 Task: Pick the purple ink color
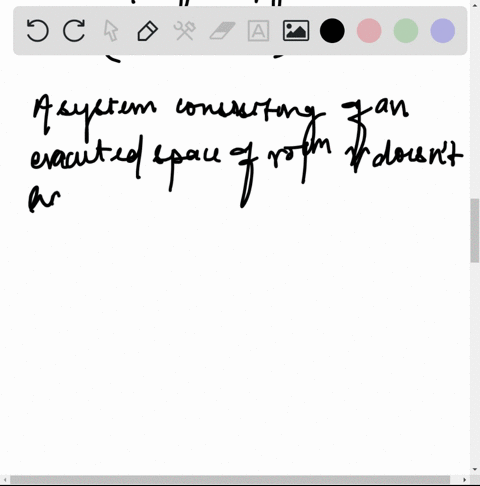443,31
